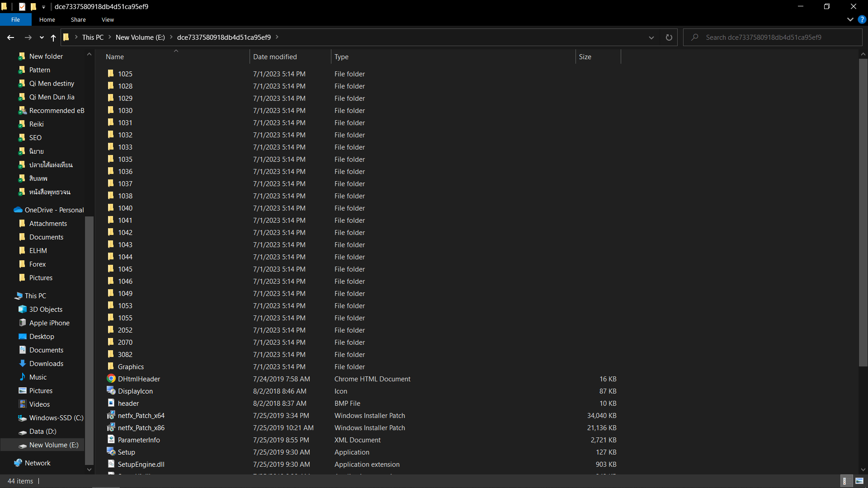This screenshot has width=868, height=488.
Task: Click the Back navigation arrow
Action: click(x=11, y=38)
